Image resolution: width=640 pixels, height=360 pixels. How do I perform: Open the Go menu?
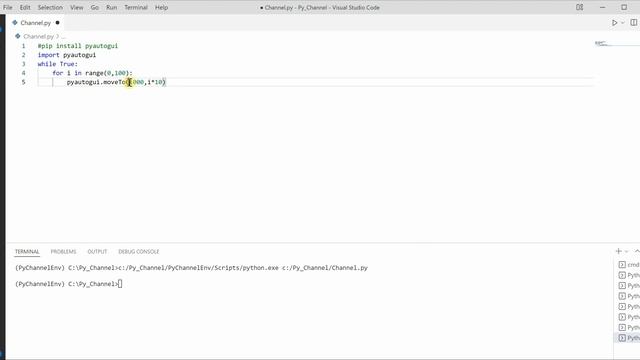(95, 7)
